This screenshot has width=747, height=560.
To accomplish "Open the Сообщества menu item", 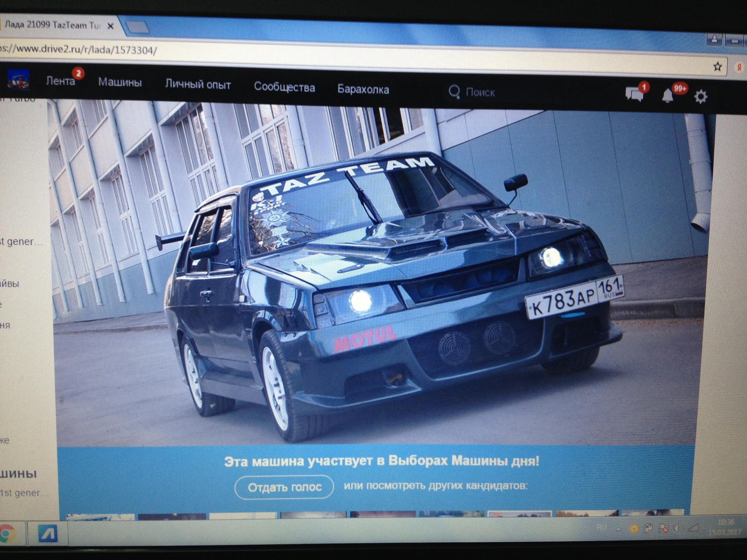I will (284, 87).
